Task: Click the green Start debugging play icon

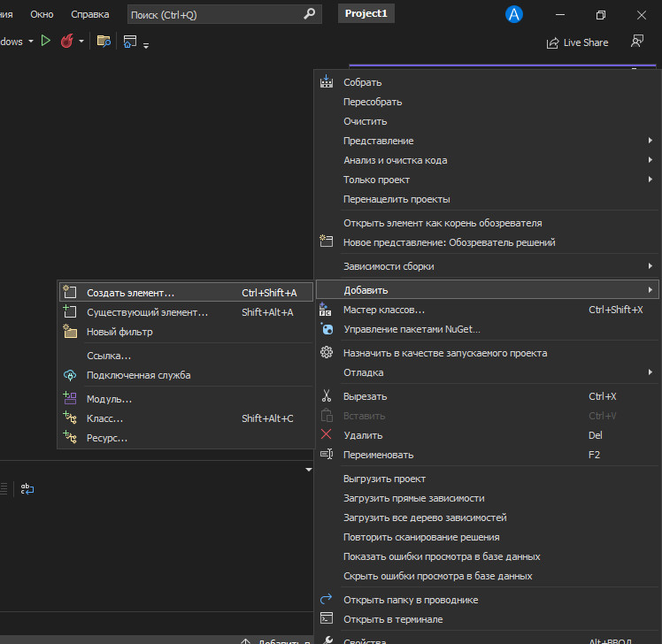Action: pos(46,41)
